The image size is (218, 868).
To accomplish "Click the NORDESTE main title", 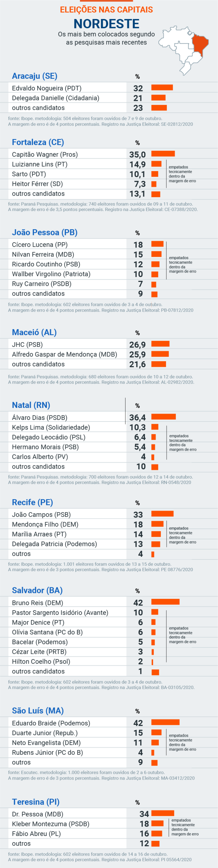I will 106,24.
